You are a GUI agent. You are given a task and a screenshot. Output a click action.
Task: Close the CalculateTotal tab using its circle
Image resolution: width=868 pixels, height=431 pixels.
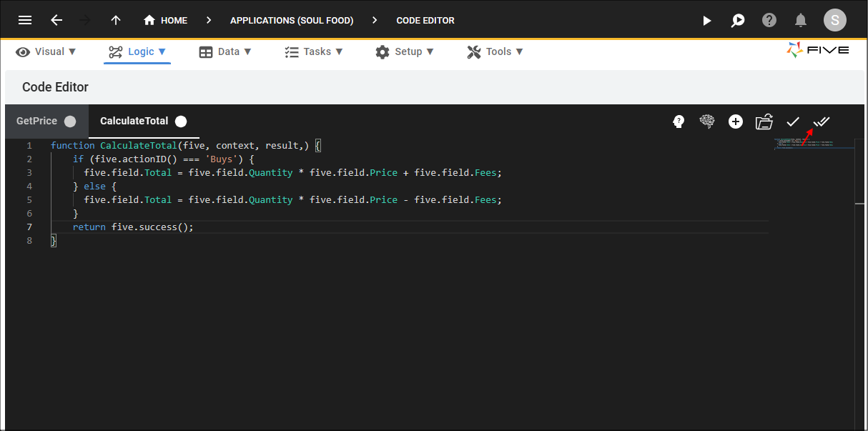pos(181,122)
